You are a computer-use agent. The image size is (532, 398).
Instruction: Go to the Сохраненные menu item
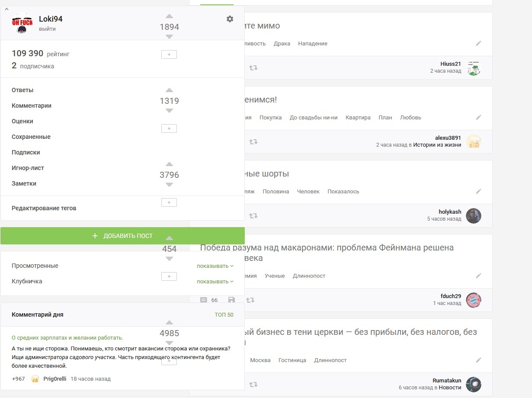(x=31, y=137)
